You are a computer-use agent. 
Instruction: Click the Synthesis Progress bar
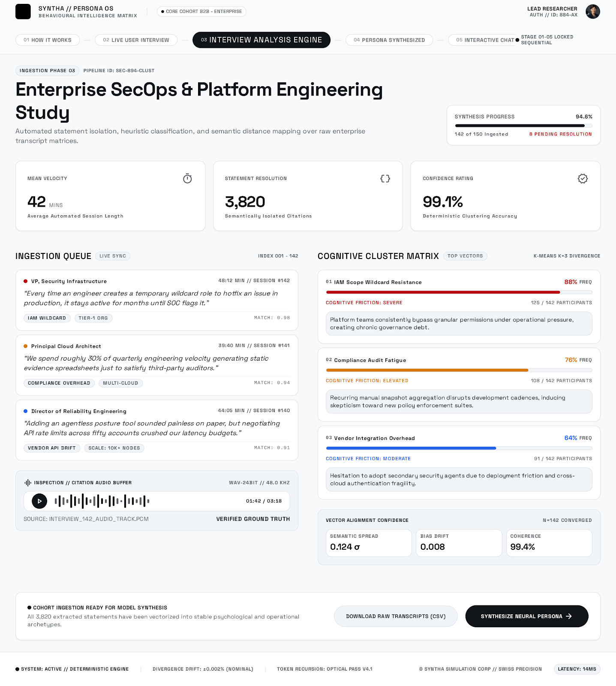[523, 126]
